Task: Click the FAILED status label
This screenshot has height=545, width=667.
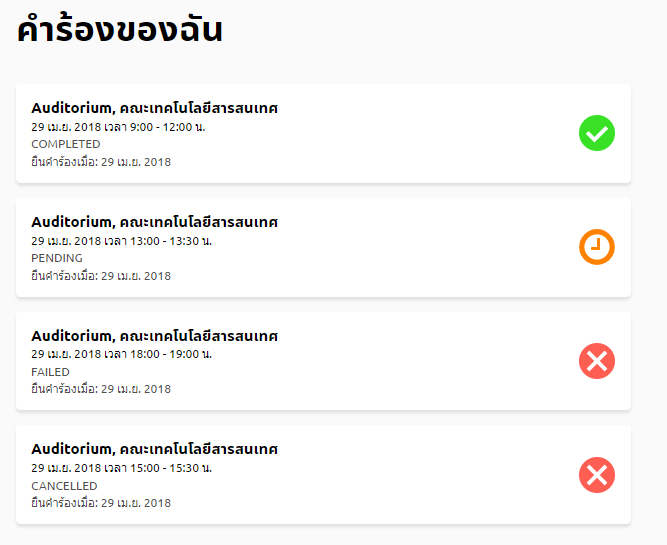Action: click(51, 372)
